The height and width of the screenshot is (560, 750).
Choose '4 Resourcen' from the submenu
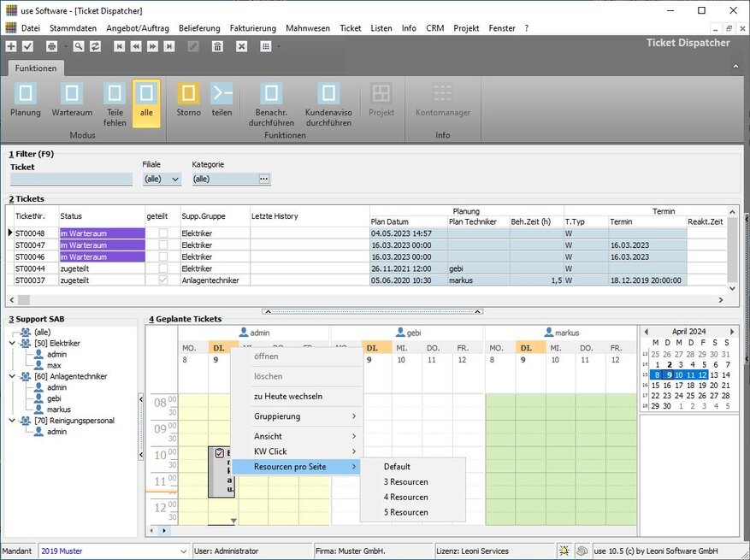[x=405, y=498]
